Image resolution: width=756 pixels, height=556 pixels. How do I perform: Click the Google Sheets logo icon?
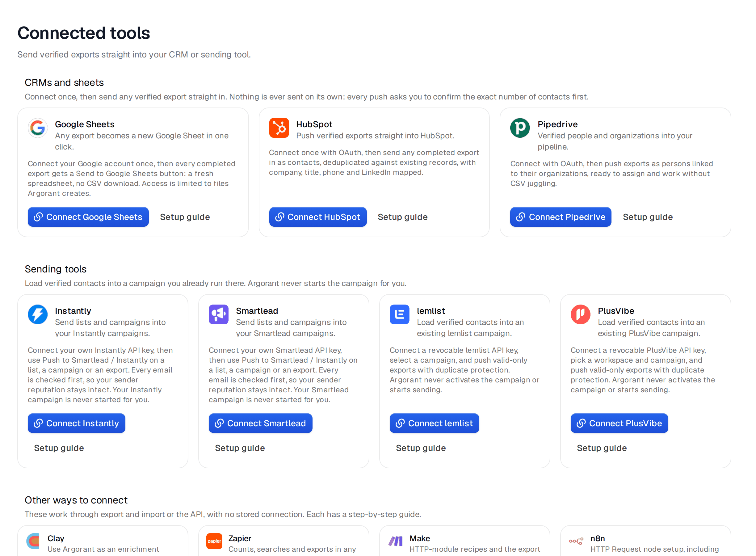[38, 128]
